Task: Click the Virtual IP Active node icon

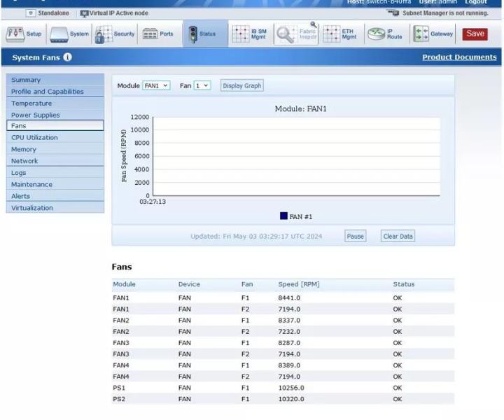Action: pos(84,13)
